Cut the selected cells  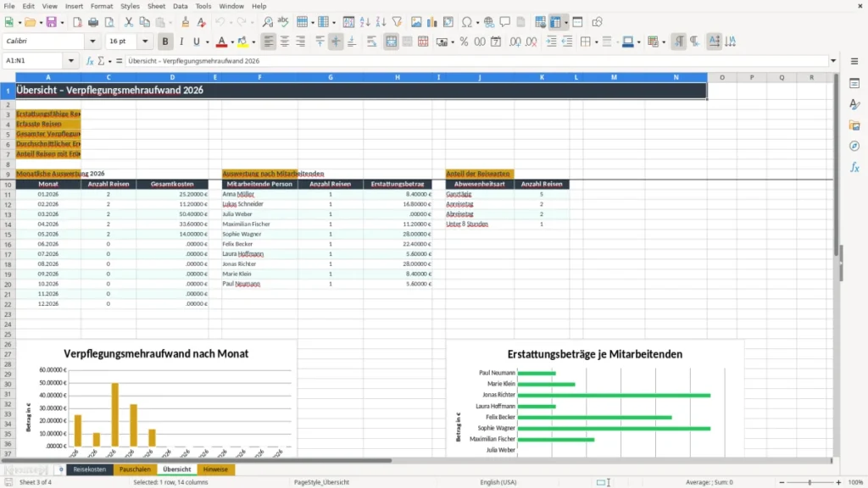[129, 22]
